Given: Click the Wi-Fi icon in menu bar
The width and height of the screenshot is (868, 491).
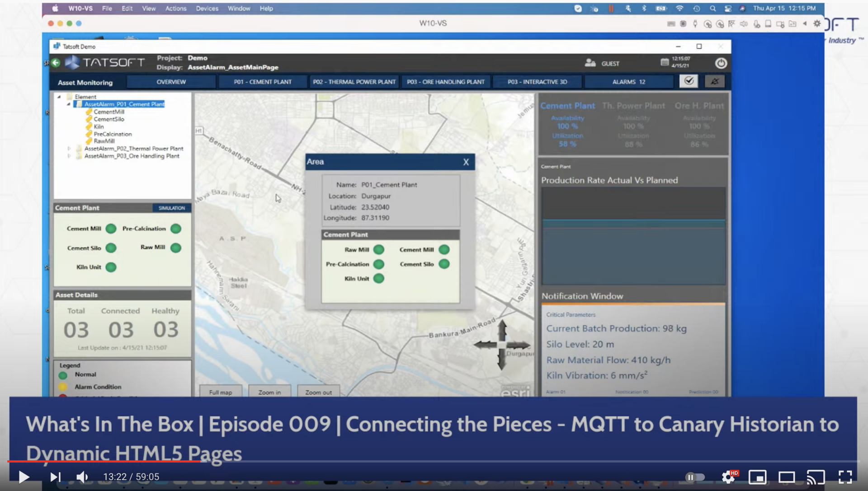Looking at the screenshot, I should tap(679, 8).
